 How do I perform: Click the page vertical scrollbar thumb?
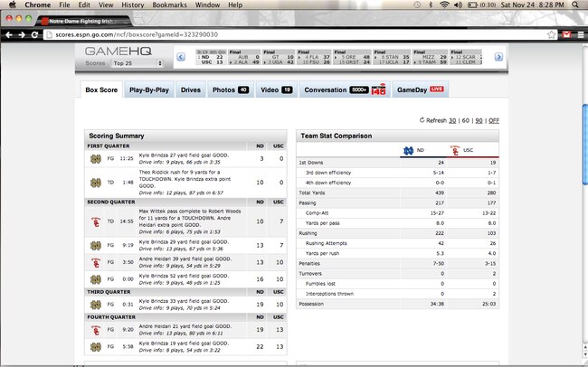pyautogui.click(x=584, y=145)
